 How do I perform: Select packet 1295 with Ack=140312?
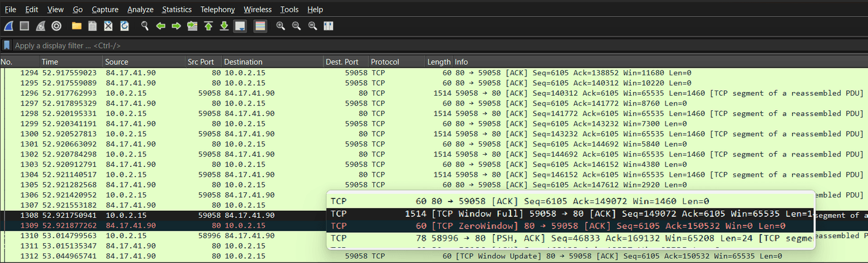(x=434, y=83)
